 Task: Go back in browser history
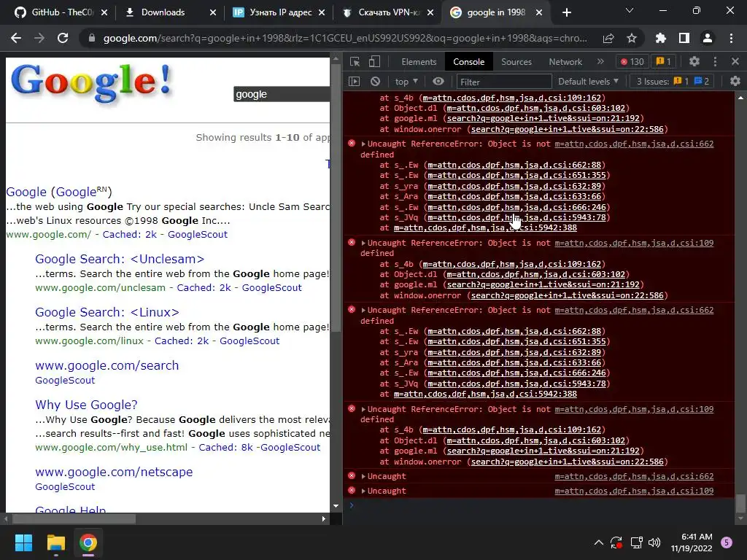click(16, 38)
